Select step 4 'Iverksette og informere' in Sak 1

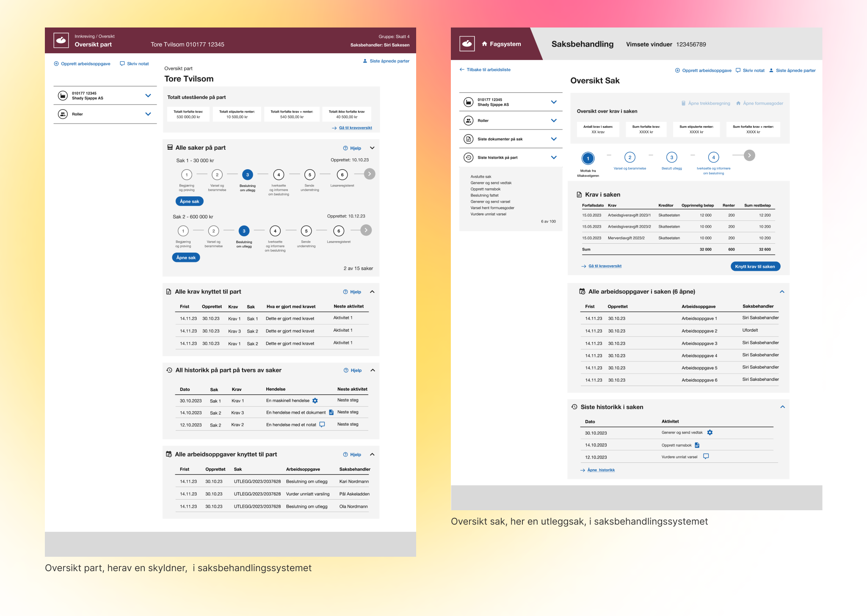tap(279, 175)
